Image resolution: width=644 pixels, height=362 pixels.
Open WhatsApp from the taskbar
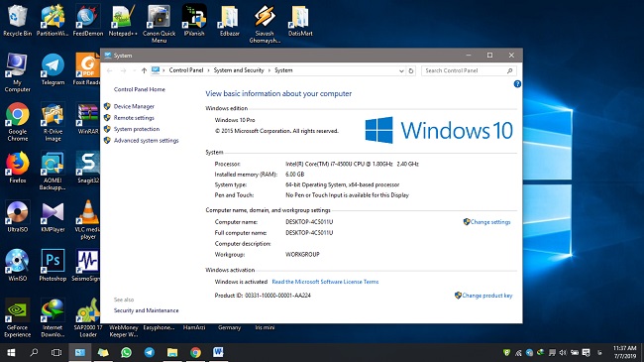[126, 352]
